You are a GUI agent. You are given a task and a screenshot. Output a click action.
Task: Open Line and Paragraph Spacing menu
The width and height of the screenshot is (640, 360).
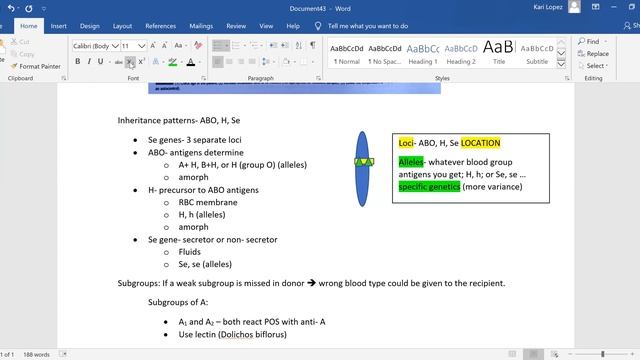pyautogui.click(x=267, y=62)
